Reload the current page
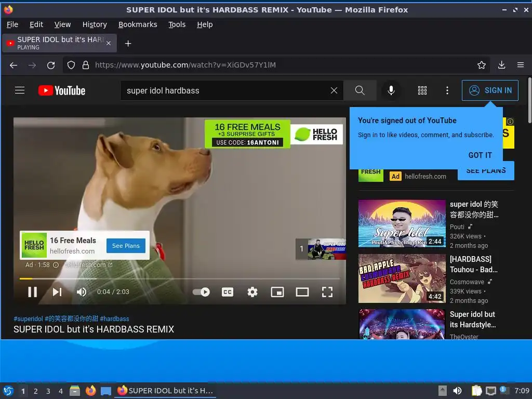532x399 pixels. click(51, 65)
